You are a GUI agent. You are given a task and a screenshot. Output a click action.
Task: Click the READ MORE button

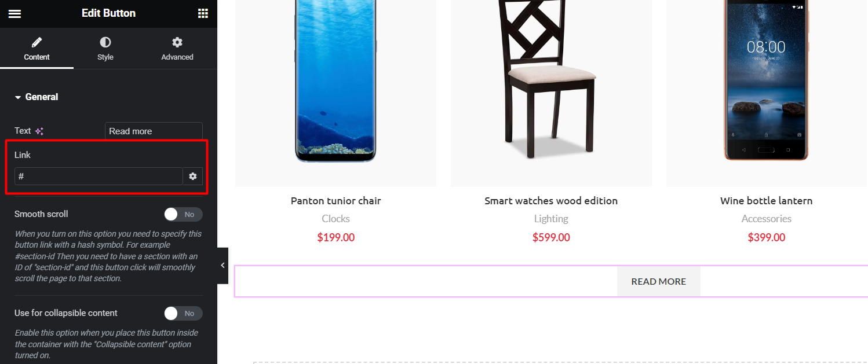[x=659, y=281]
